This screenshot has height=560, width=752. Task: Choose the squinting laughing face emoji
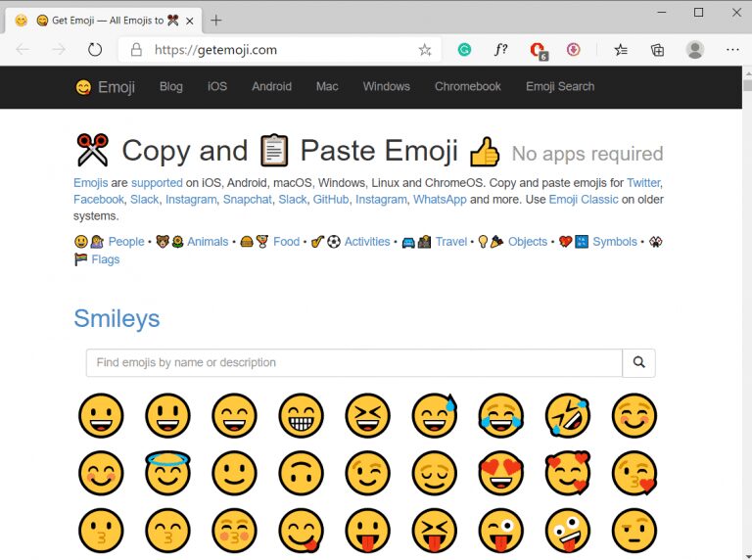point(367,416)
